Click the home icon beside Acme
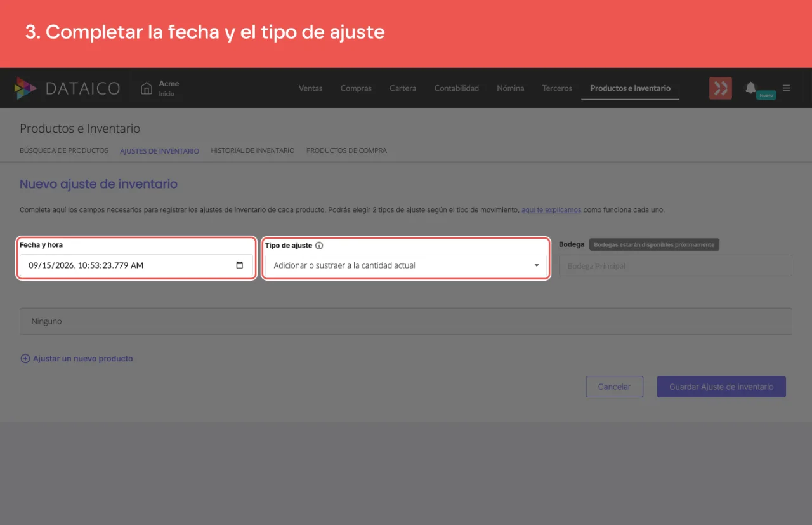 [147, 88]
